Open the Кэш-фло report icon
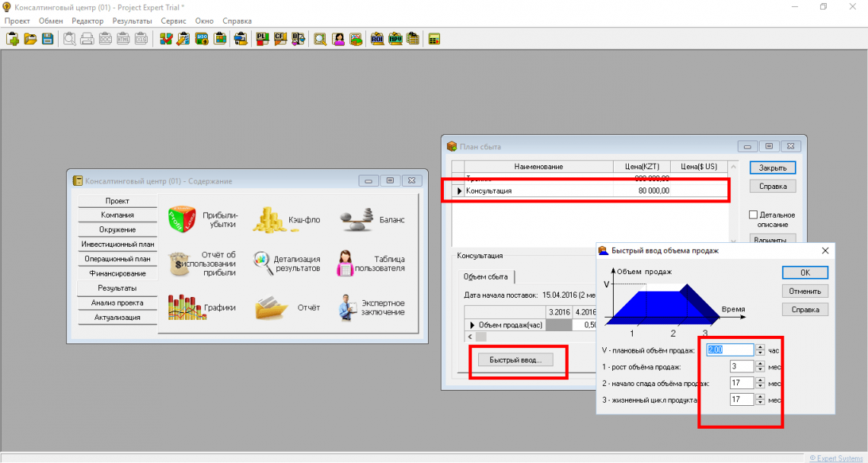The image size is (868, 463). [x=267, y=219]
